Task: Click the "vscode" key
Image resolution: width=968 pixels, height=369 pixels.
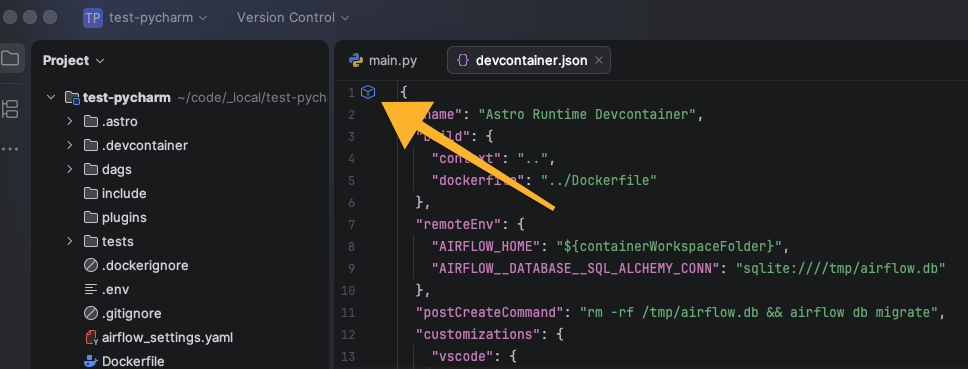Action: coord(462,356)
